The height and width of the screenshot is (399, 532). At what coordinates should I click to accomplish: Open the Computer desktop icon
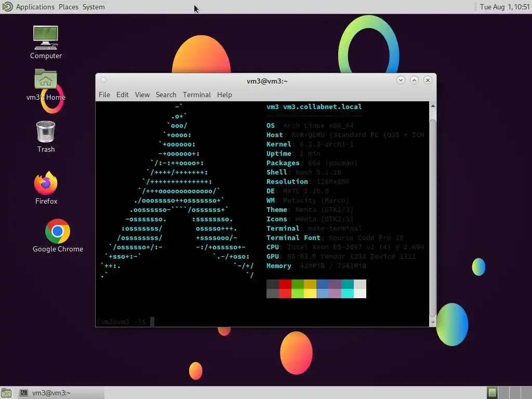pyautogui.click(x=46, y=37)
